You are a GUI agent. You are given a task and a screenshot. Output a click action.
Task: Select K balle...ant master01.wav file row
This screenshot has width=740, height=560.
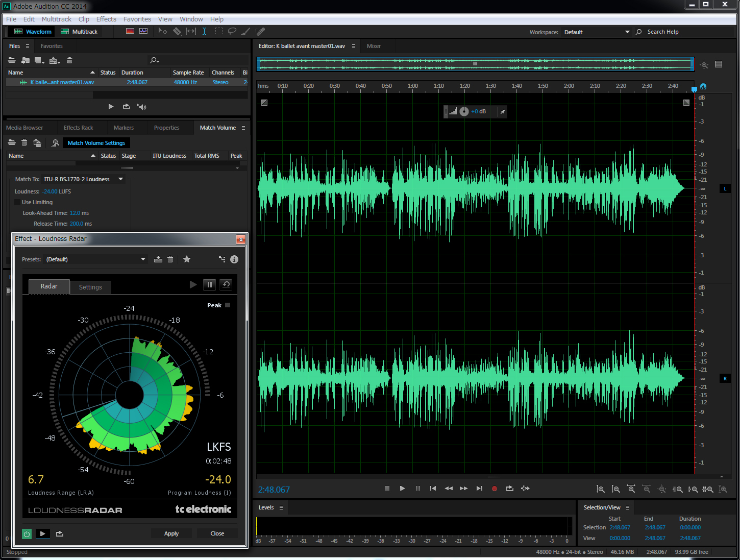[x=127, y=82]
